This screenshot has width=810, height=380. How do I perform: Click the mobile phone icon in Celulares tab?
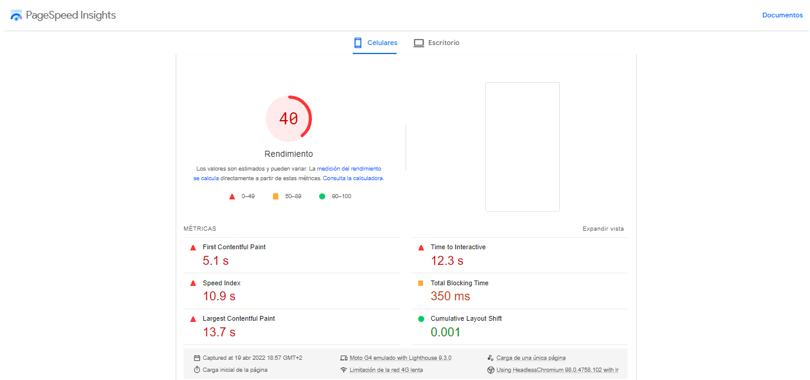[357, 43]
